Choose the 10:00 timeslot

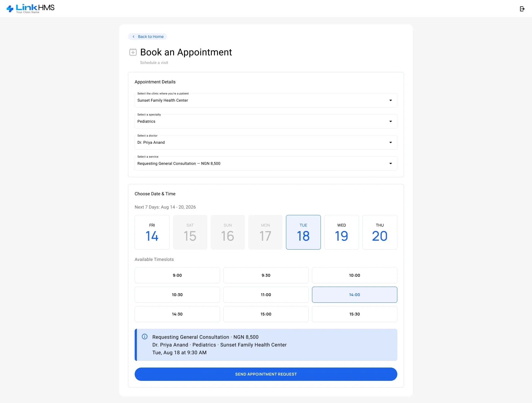355,275
